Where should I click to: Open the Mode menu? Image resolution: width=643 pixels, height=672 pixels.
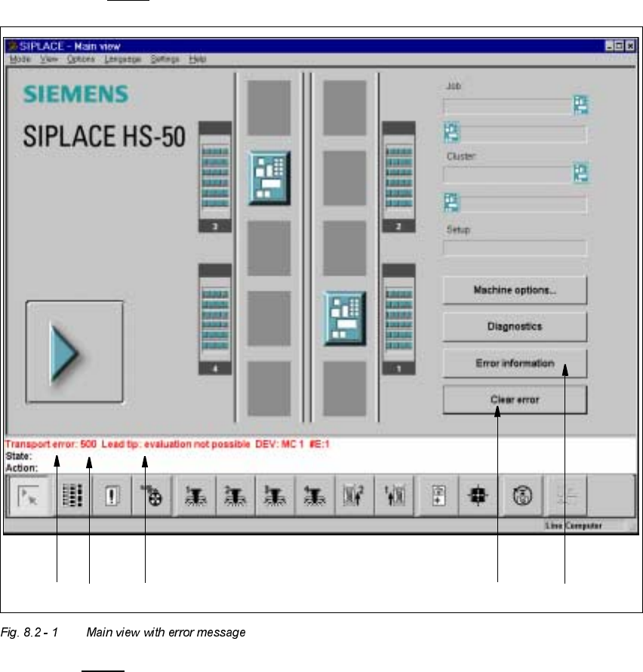click(x=20, y=59)
